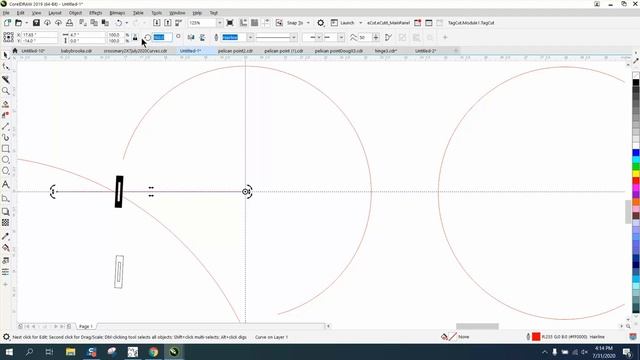Viewport: 640px width, 360px height.
Task: Click the Undo arrow icon
Action: (119, 23)
